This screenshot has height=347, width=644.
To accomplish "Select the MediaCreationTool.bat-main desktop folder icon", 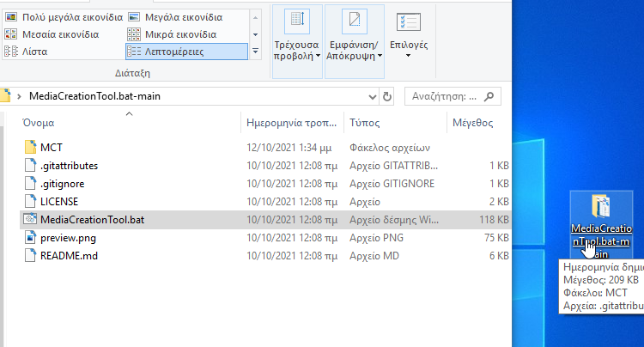I will [x=601, y=206].
